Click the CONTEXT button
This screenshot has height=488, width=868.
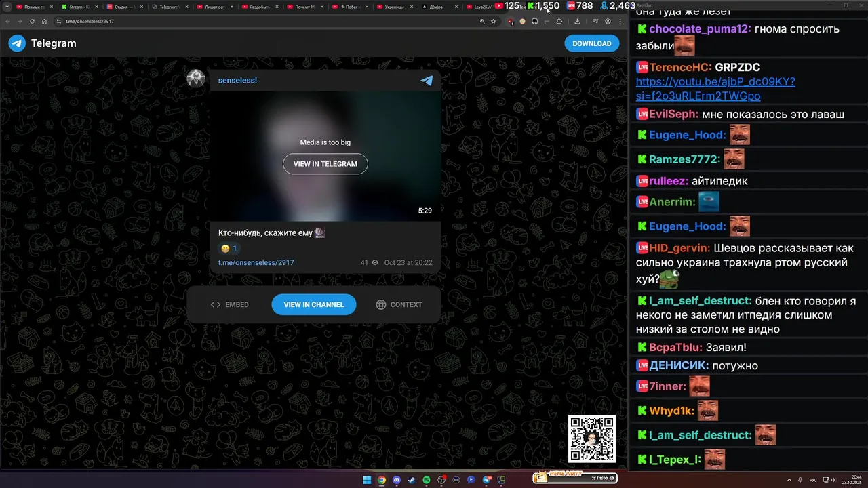[399, 304]
